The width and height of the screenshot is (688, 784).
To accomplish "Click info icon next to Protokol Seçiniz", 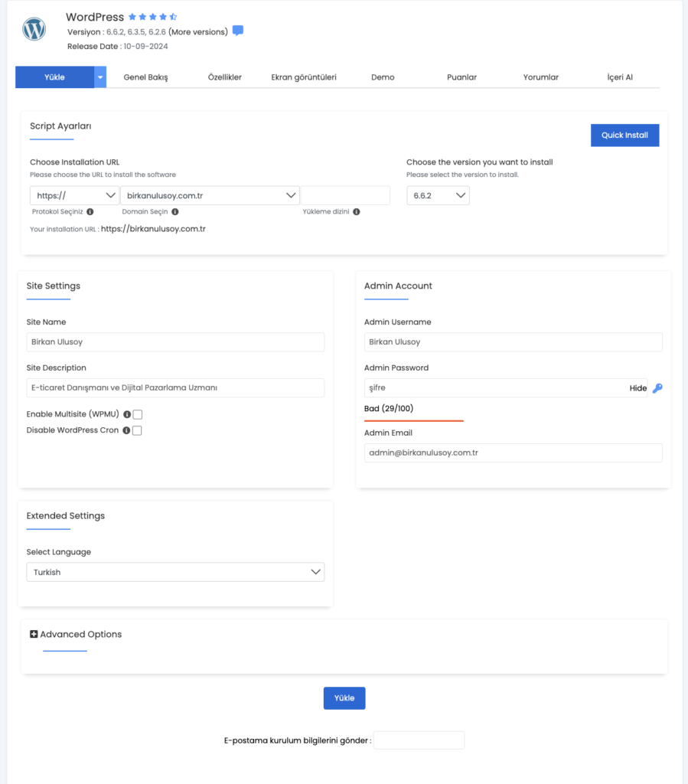I will pyautogui.click(x=90, y=211).
